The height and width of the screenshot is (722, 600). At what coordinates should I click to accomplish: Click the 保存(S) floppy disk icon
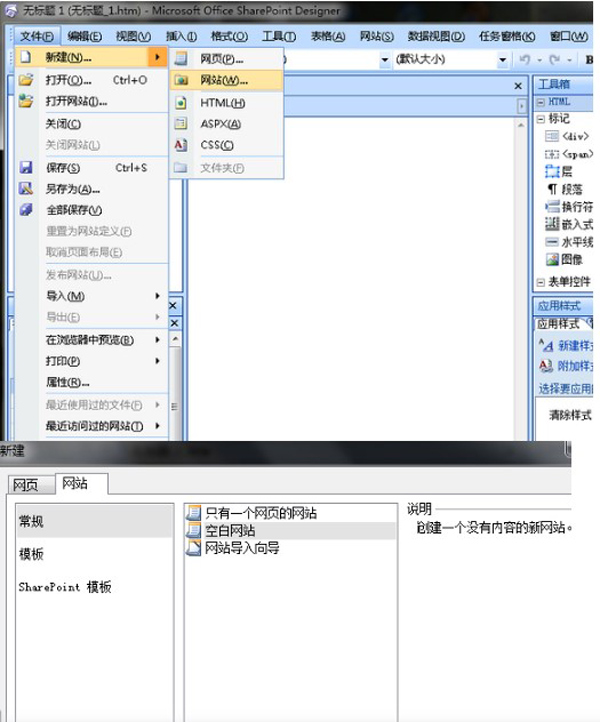(26, 168)
